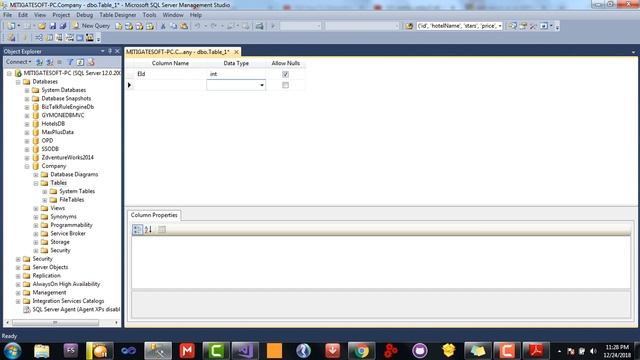Click the Cut scissors icon
This screenshot has width=640, height=360.
163,26
